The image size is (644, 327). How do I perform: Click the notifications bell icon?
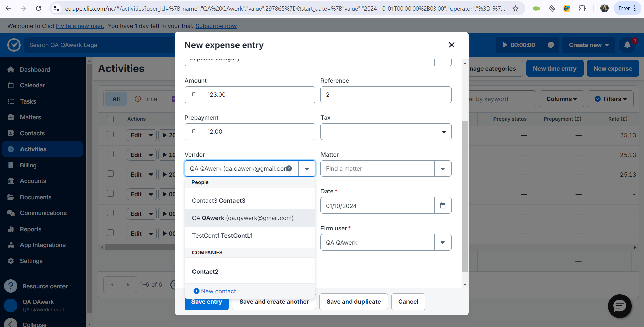tap(627, 45)
